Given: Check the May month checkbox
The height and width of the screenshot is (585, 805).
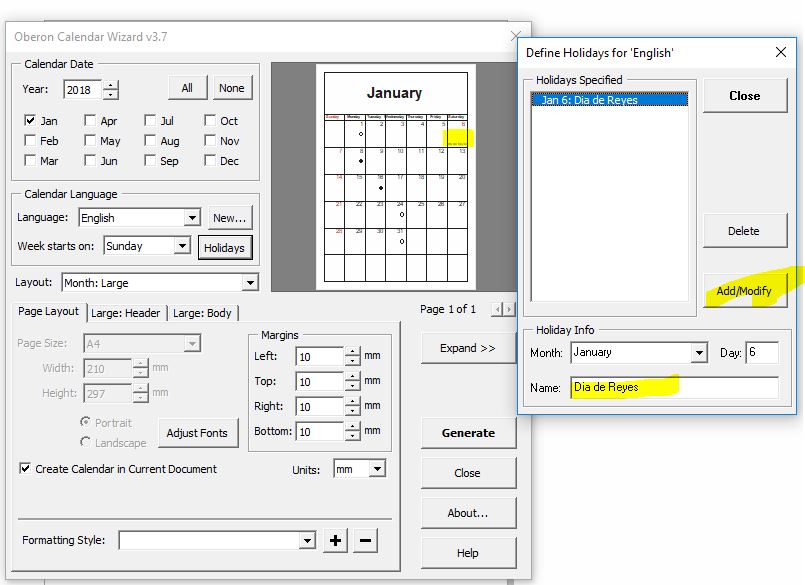Looking at the screenshot, I should tap(90, 140).
